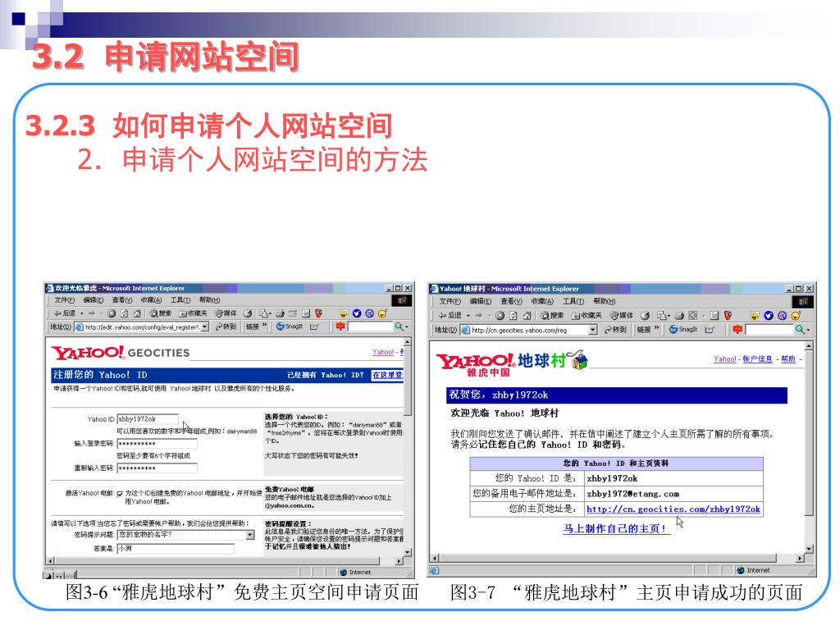Open 收藏夹 favorites in left IE window toolbar
Screen dimensions: 840x630
click(193, 313)
